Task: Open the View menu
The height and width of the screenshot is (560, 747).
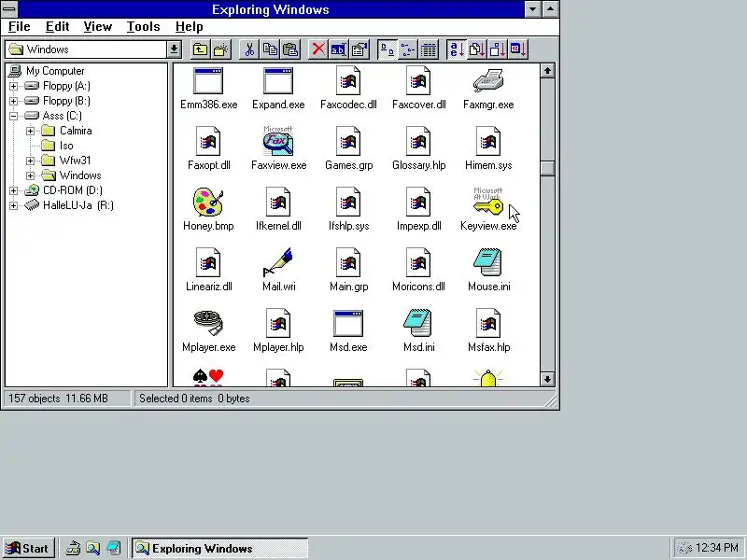Action: point(98,27)
